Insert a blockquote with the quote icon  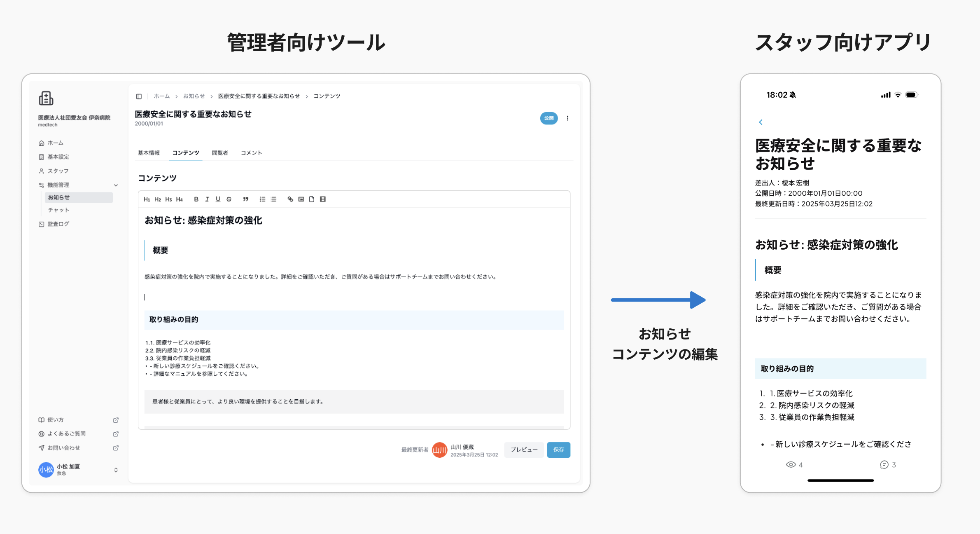point(245,199)
